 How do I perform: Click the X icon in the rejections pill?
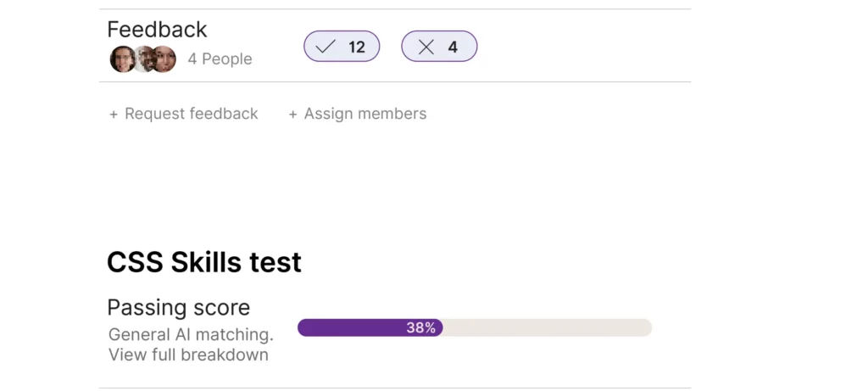[426, 47]
